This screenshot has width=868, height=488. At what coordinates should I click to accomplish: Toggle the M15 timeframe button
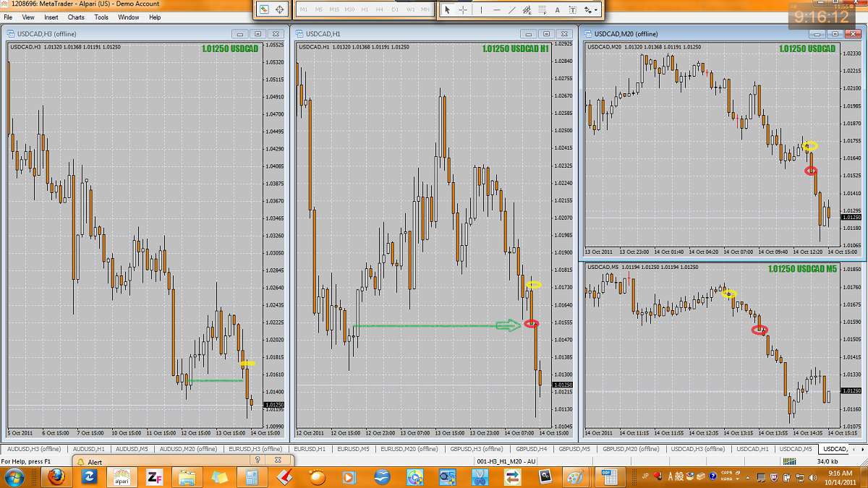coord(333,9)
